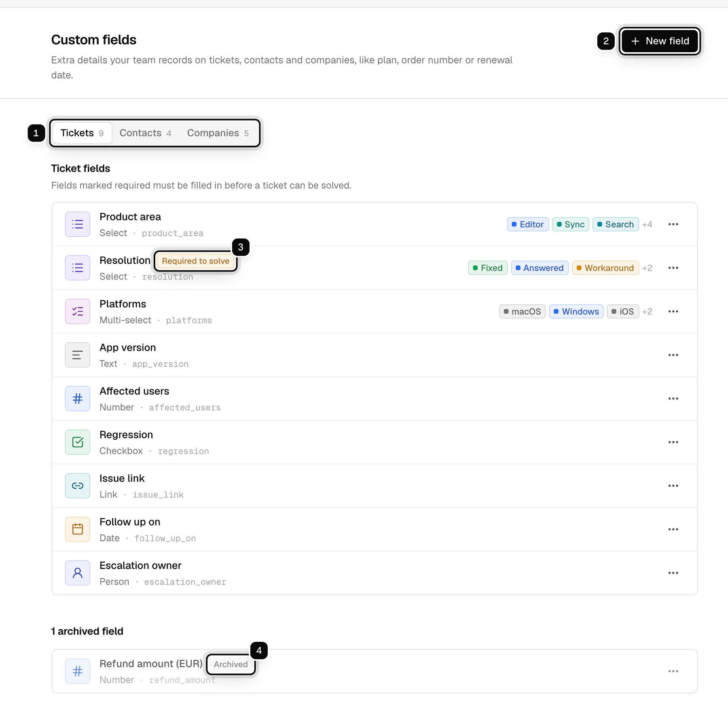Image resolution: width=728 pixels, height=702 pixels.
Task: Open more options for Follow up on
Action: click(673, 529)
